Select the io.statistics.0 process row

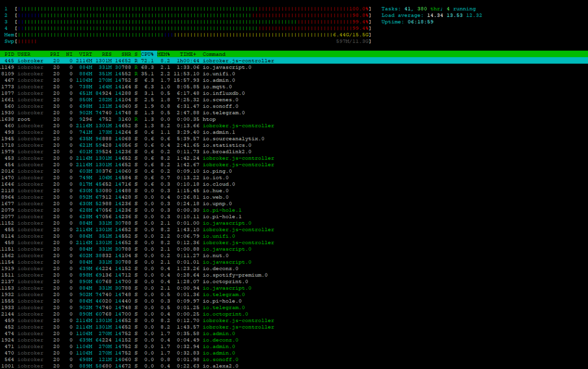[294, 145]
